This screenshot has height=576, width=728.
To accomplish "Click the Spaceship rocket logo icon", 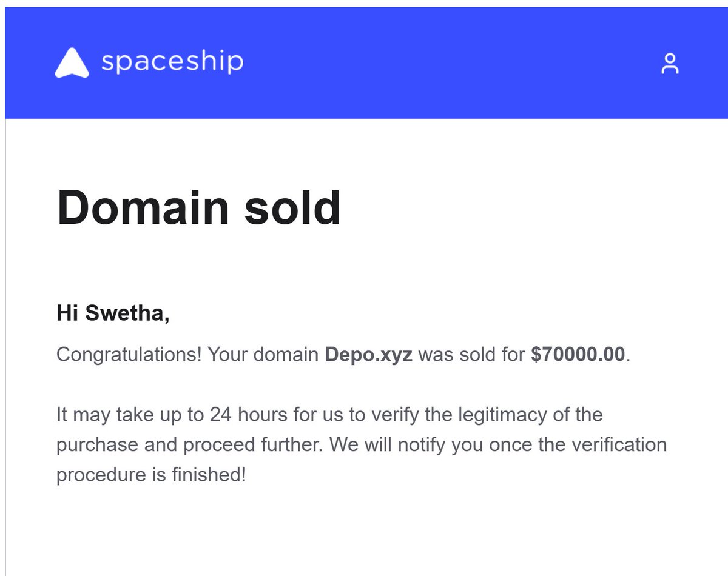I will 72,63.
